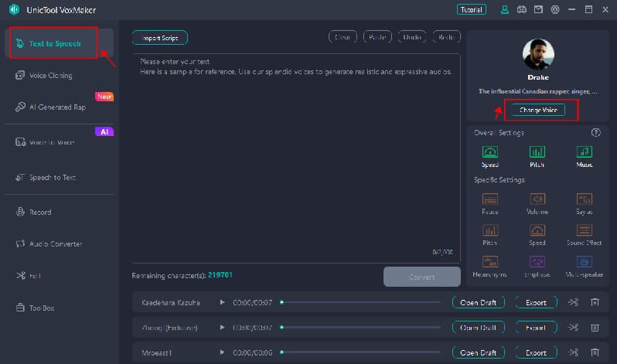Select the Sound Effect icon
Image resolution: width=617 pixels, height=364 pixels.
[585, 233]
